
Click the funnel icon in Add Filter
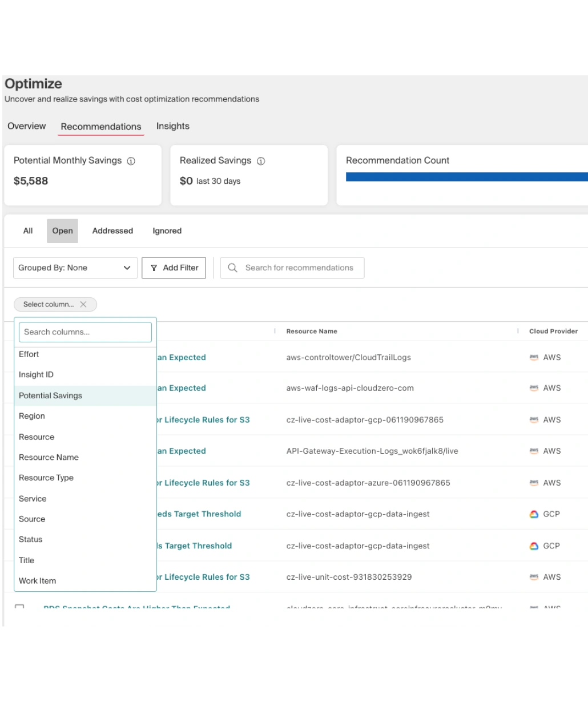[x=154, y=268]
